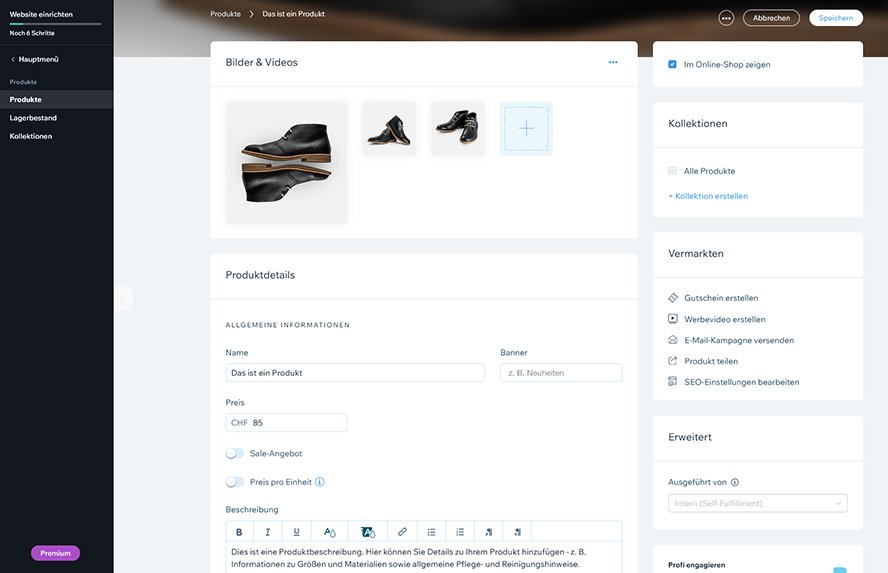Viewport: 888px width, 573px height.
Task: Click the Gutschein erstellen tag icon
Action: point(673,298)
